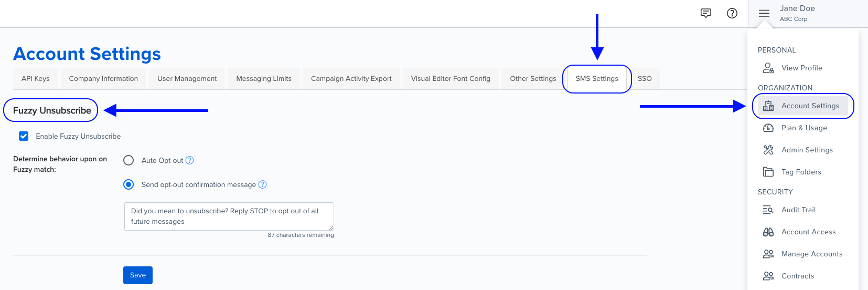Viewport: 868px width, 290px height.
Task: Click the Tag Folders folder icon
Action: tap(768, 172)
